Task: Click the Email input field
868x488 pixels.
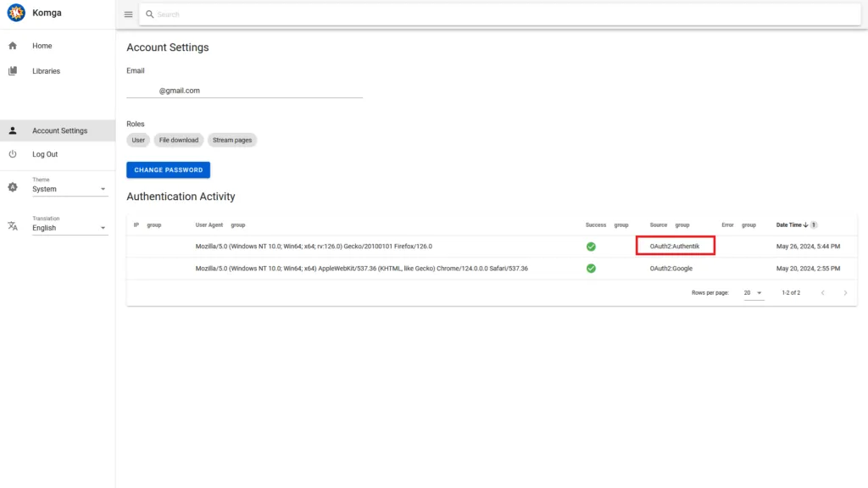Action: 243,90
